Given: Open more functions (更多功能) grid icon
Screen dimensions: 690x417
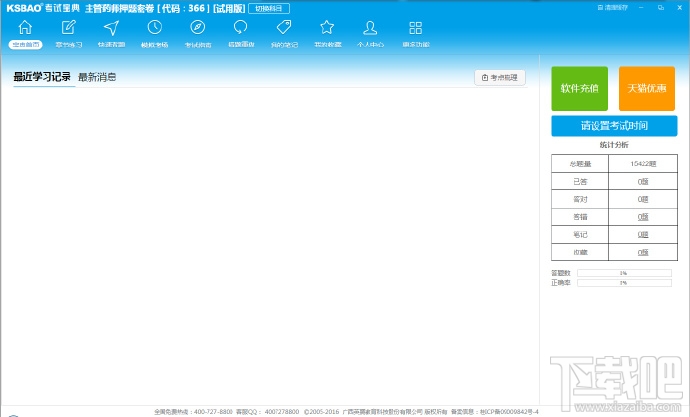Looking at the screenshot, I should [415, 28].
